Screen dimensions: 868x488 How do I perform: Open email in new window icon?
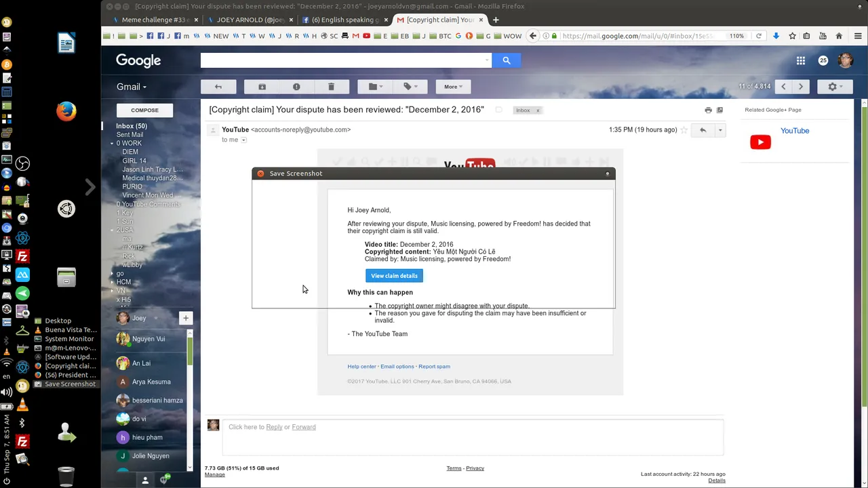tap(719, 110)
